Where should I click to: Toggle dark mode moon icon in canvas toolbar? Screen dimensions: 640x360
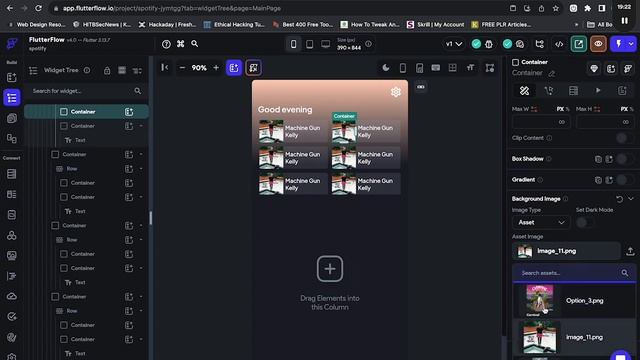[x=386, y=68]
